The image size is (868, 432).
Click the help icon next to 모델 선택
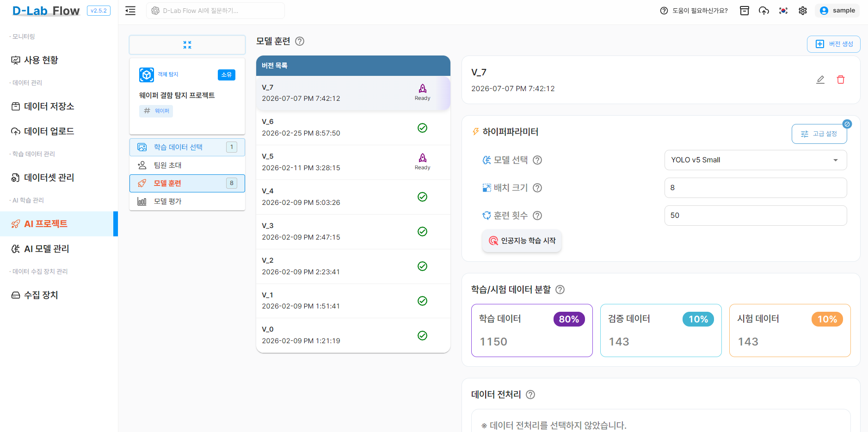(537, 160)
